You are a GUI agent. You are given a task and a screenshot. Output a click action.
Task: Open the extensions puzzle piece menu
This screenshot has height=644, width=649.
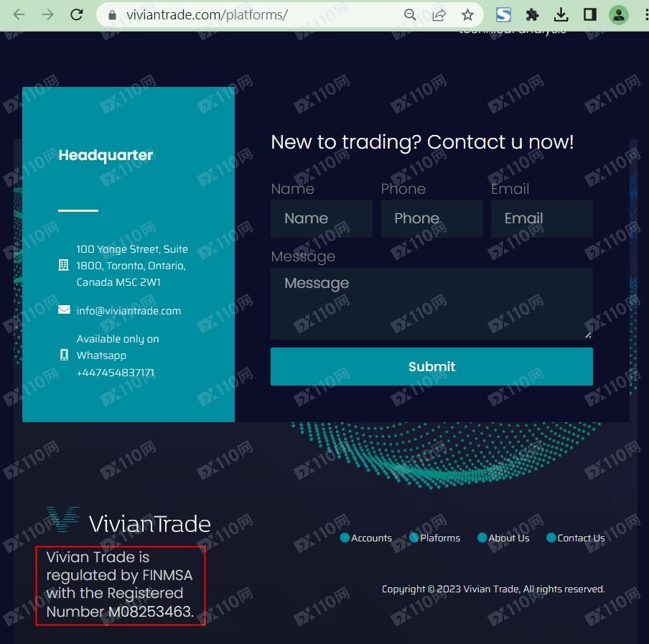(532, 15)
